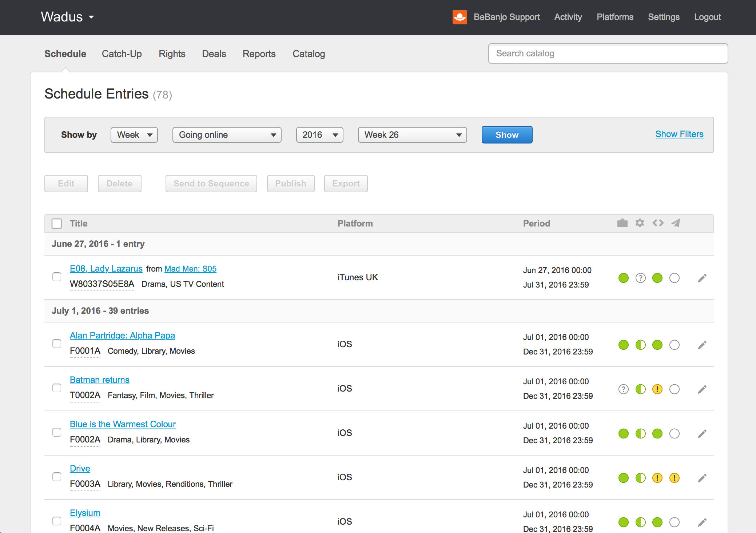Click the code brackets metadata column icon

coord(658,223)
